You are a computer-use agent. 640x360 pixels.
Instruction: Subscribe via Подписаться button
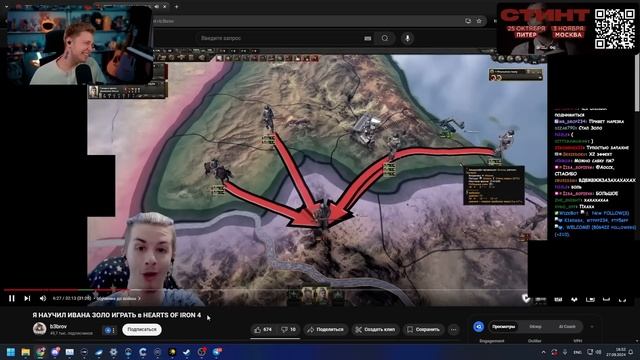tap(142, 329)
